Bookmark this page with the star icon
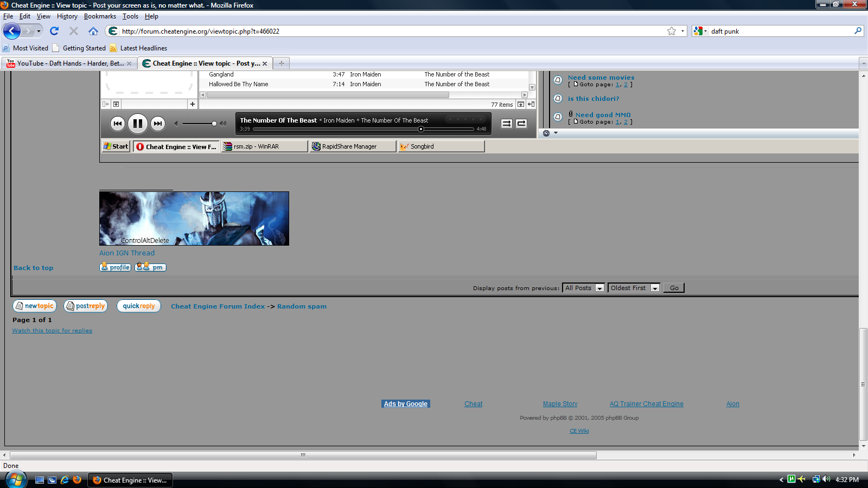This screenshot has height=488, width=868. point(672,31)
